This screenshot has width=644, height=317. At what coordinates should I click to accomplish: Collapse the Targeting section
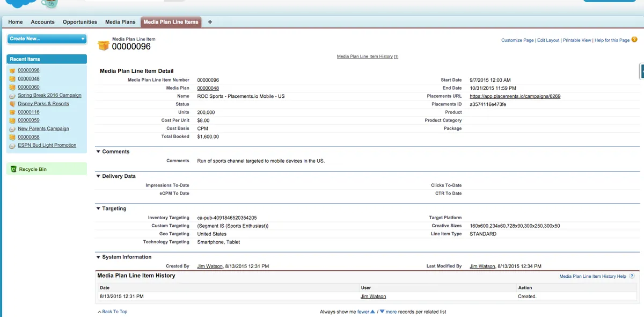(x=98, y=208)
